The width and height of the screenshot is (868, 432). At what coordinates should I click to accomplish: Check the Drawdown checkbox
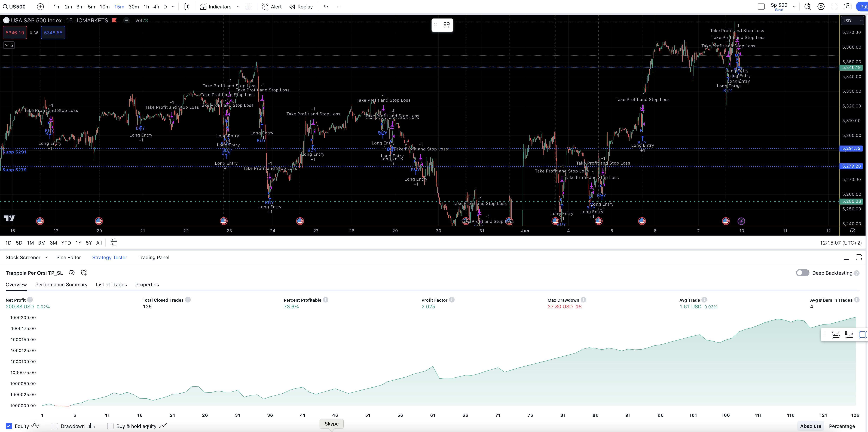click(x=54, y=426)
